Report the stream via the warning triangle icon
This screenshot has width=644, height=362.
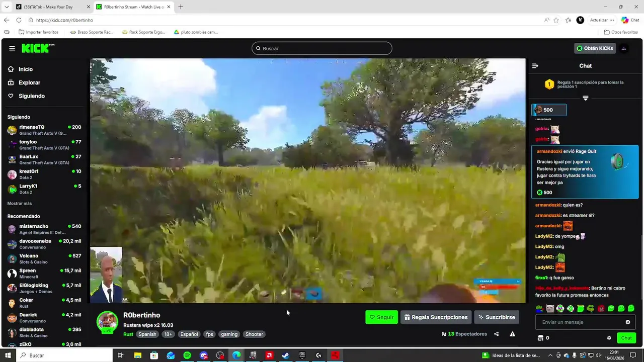coord(512,334)
